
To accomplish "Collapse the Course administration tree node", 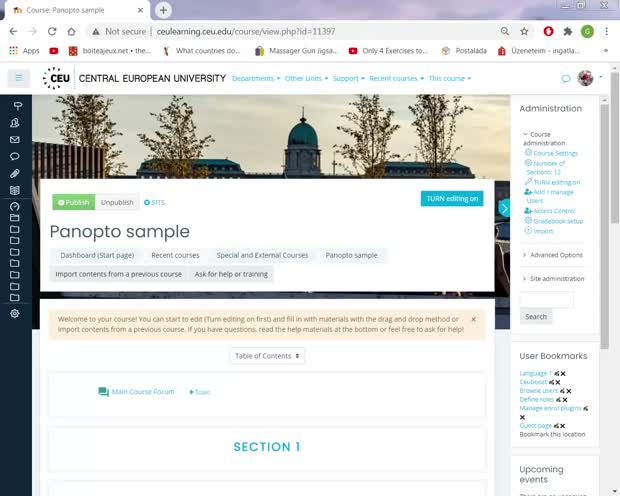I will 525,134.
